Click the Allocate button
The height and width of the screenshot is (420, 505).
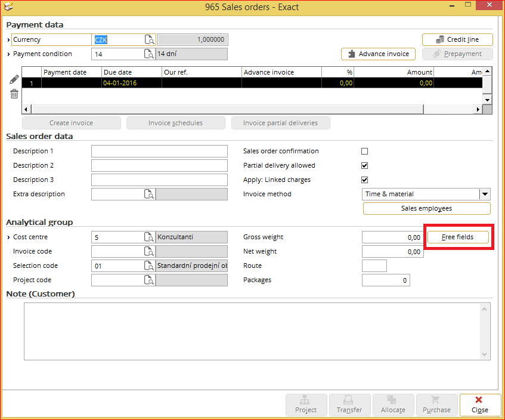[x=393, y=405]
